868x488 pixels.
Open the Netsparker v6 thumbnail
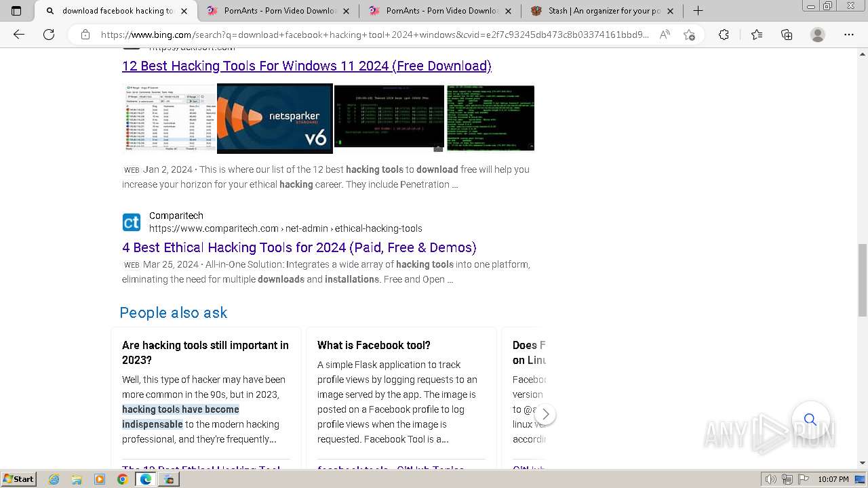pyautogui.click(x=275, y=118)
